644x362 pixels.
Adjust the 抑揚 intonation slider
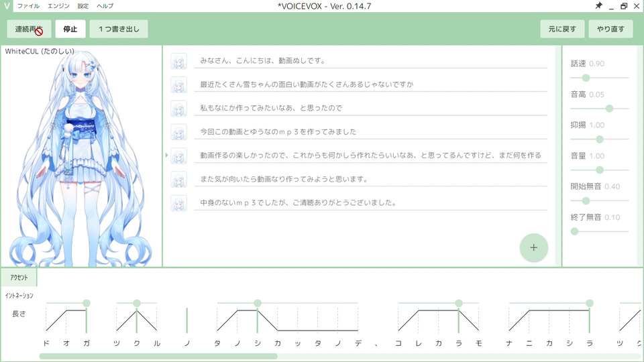coord(600,139)
